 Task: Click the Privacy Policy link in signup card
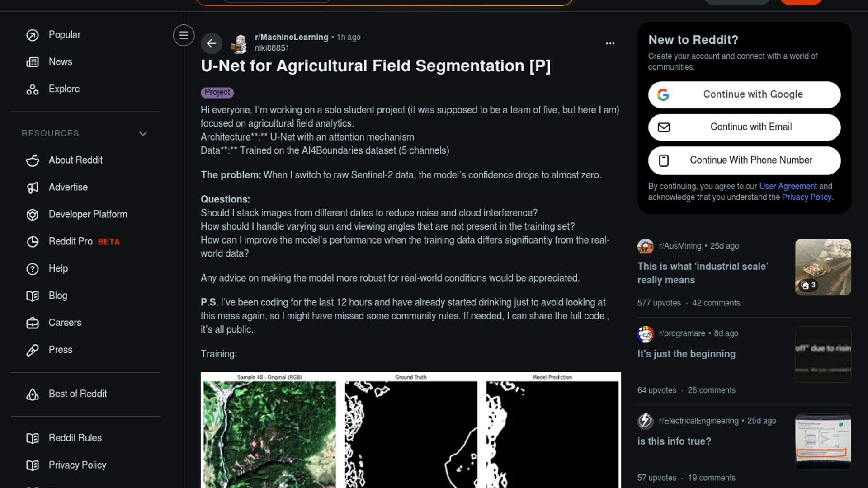807,197
